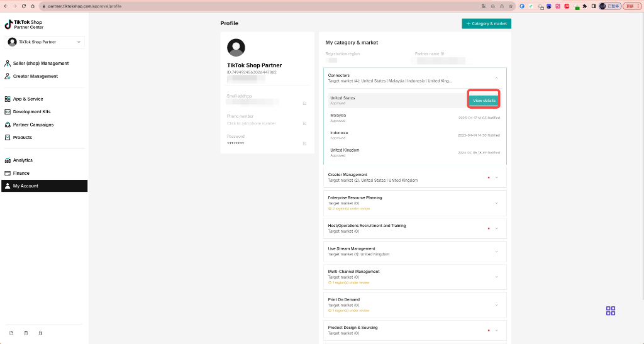Click the TikTok Shop Partner Center logo

click(24, 25)
